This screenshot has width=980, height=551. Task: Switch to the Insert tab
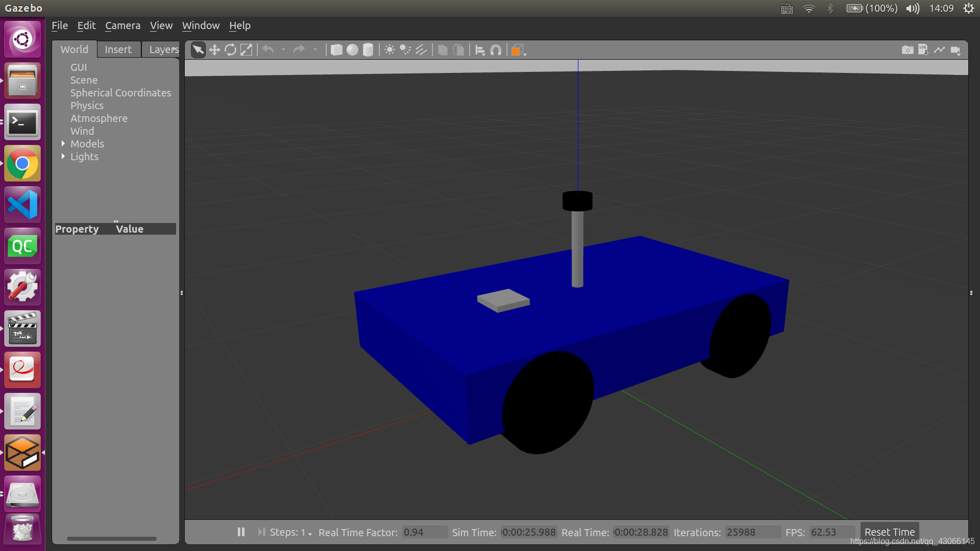[118, 49]
